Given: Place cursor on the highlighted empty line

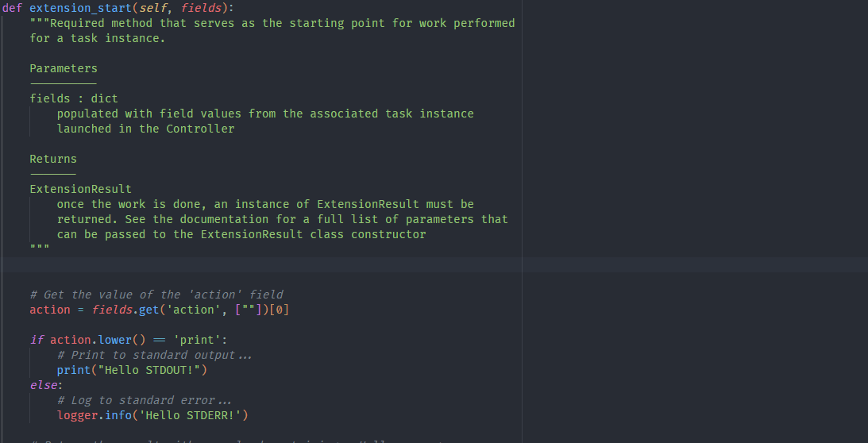Looking at the screenshot, I should 318,264.
